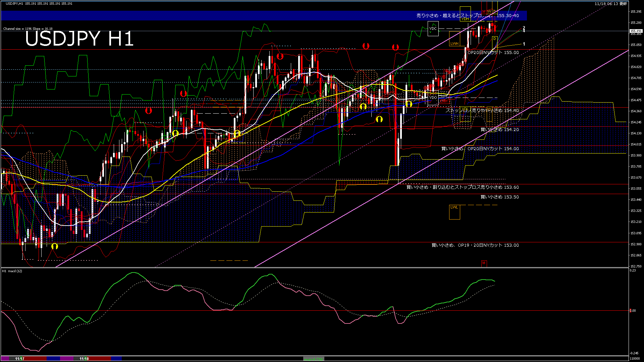
Task: Click the purple segment of the timeline bar
Action: pos(67,359)
